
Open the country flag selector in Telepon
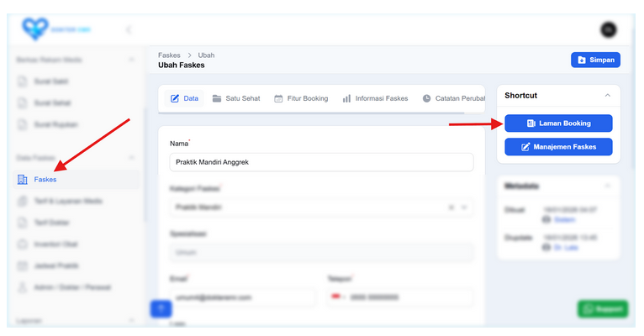338,297
